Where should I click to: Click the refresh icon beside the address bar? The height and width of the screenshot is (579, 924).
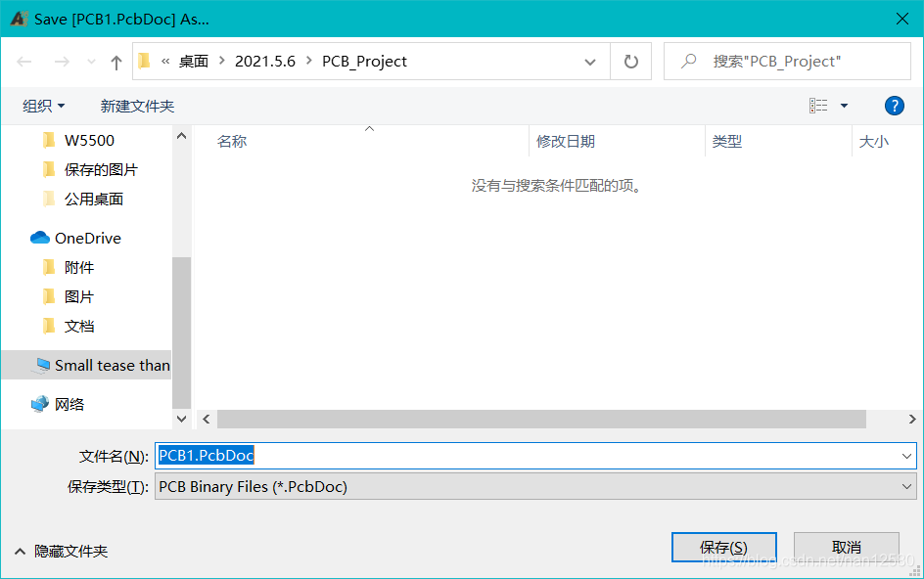pyautogui.click(x=631, y=61)
